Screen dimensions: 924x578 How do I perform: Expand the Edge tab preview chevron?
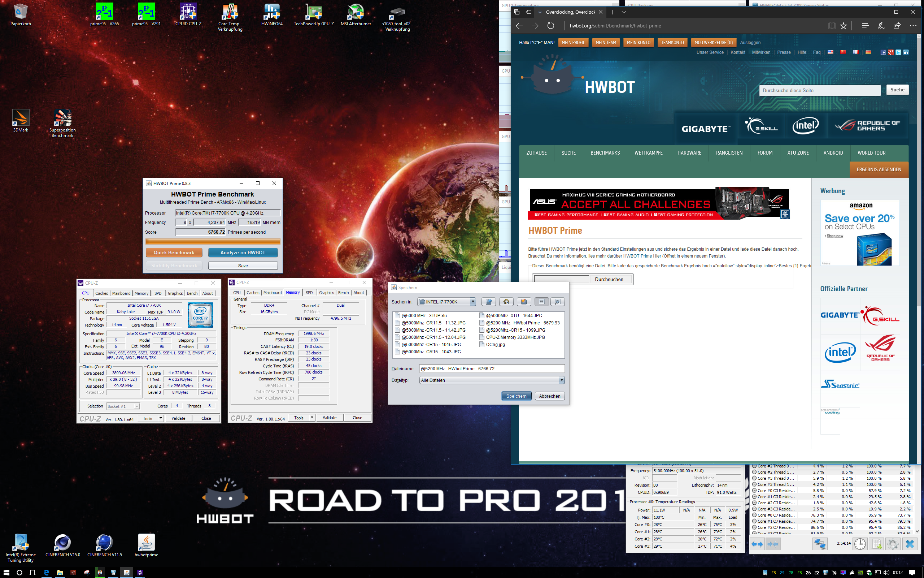point(624,12)
